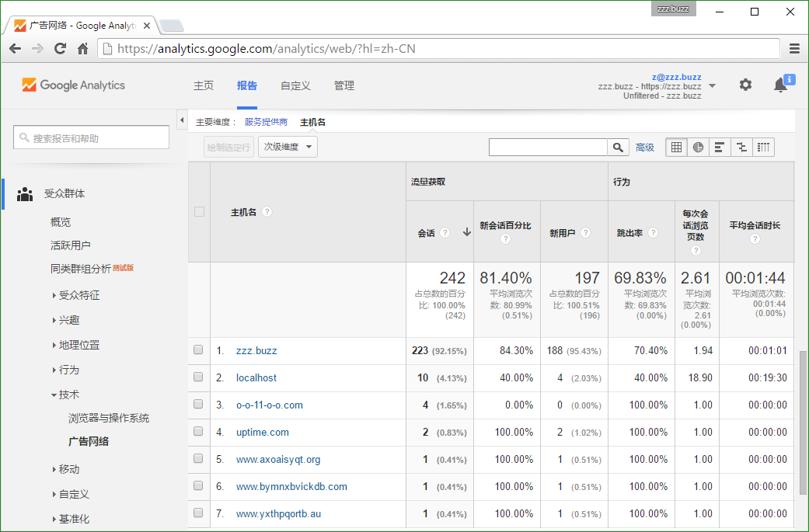
Task: Switch to performance bar view
Action: point(720,148)
